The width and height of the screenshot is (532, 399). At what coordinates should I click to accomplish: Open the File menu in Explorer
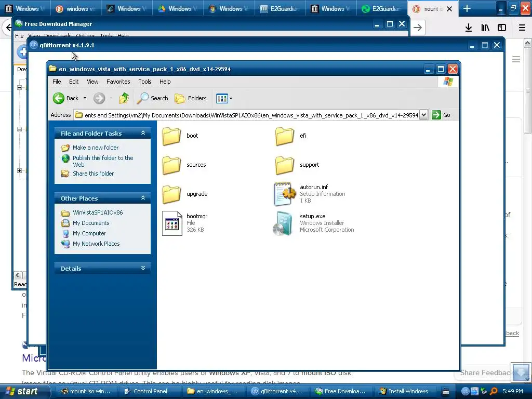pos(57,82)
